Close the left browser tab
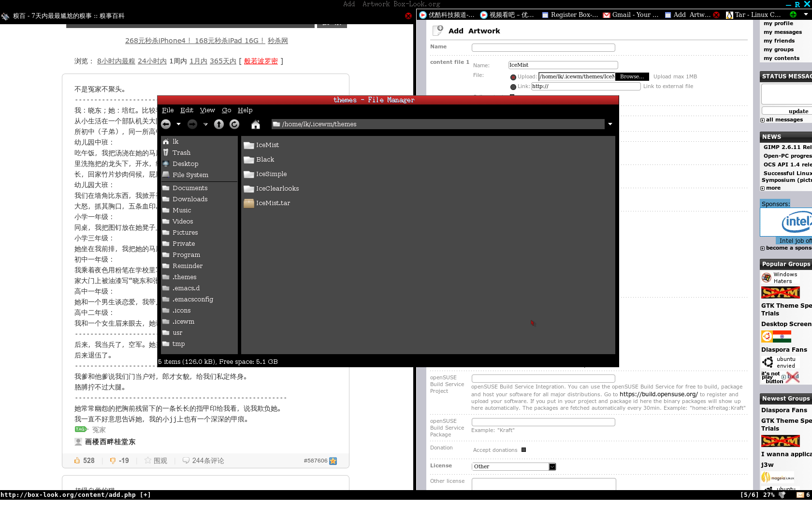Screen dimensions: 812x508 (408, 16)
